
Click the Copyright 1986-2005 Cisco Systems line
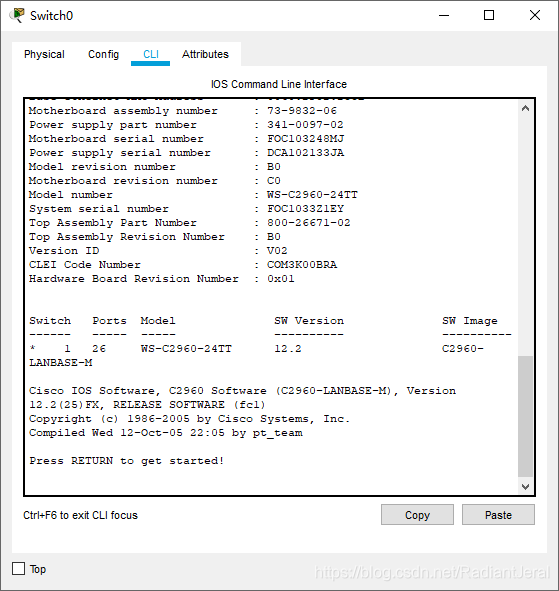point(190,419)
